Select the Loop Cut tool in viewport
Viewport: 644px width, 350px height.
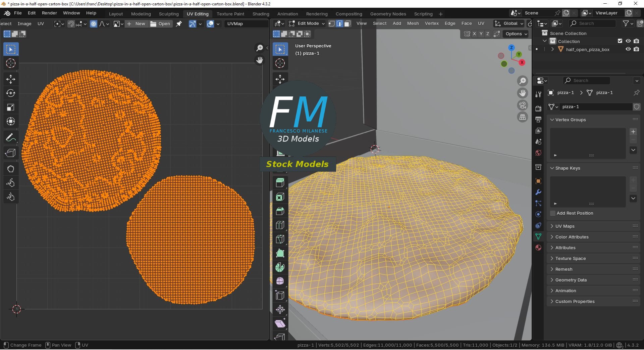tap(280, 225)
